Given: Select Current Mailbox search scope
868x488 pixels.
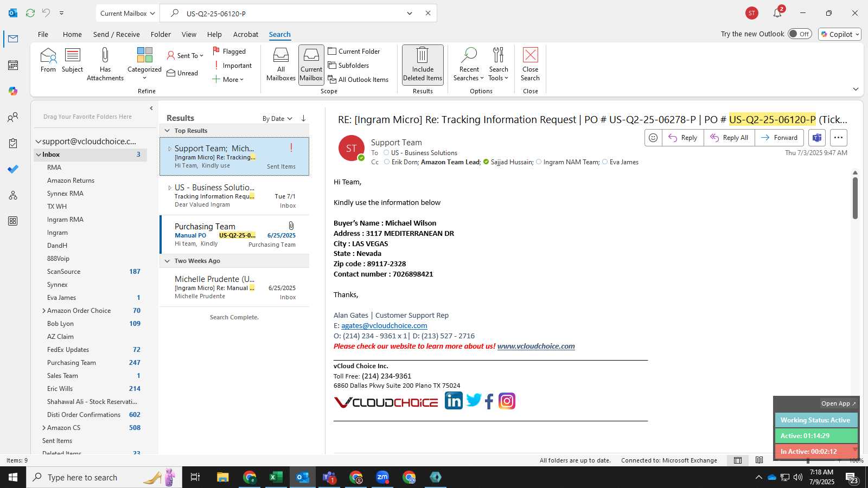Looking at the screenshot, I should (311, 64).
